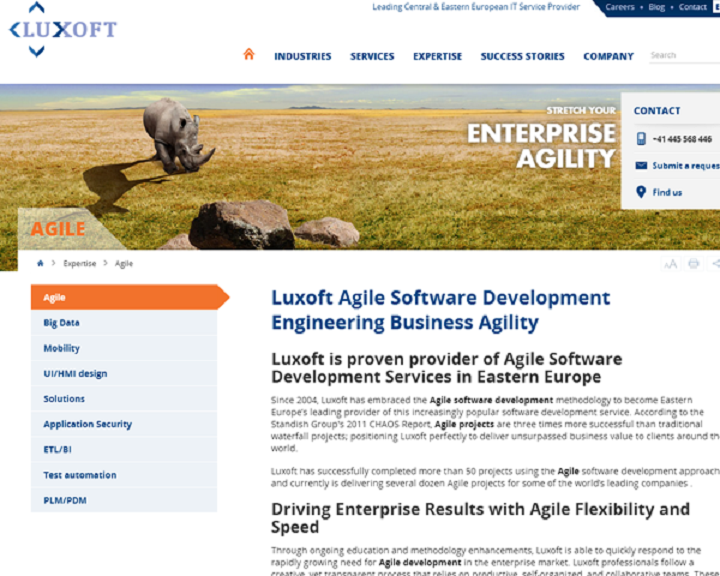The width and height of the screenshot is (720, 576).
Task: Click the font size AA icon
Action: click(x=670, y=264)
